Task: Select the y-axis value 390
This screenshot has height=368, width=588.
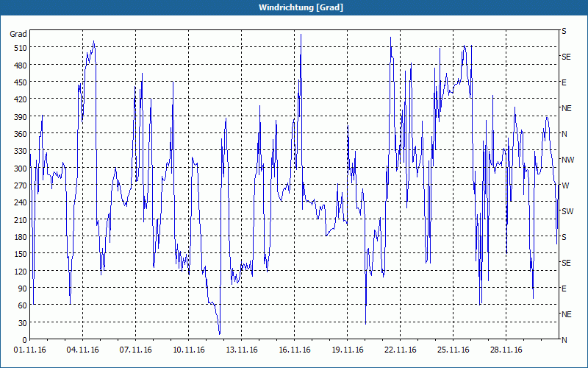Action: [x=21, y=117]
